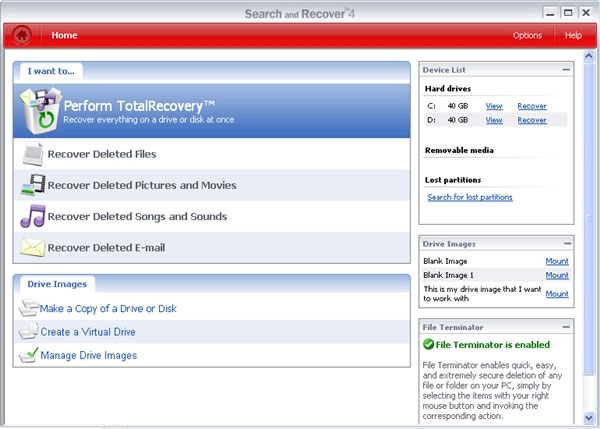Screen dimensions: 600x429
Task: Click the document icon beside Recover Deleted Files
Action: [x=33, y=154]
